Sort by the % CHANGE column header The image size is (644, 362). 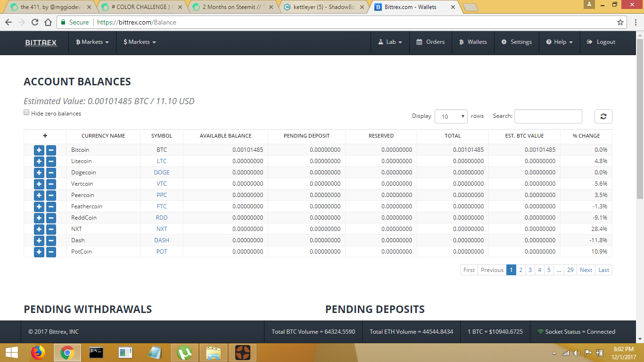tap(586, 136)
